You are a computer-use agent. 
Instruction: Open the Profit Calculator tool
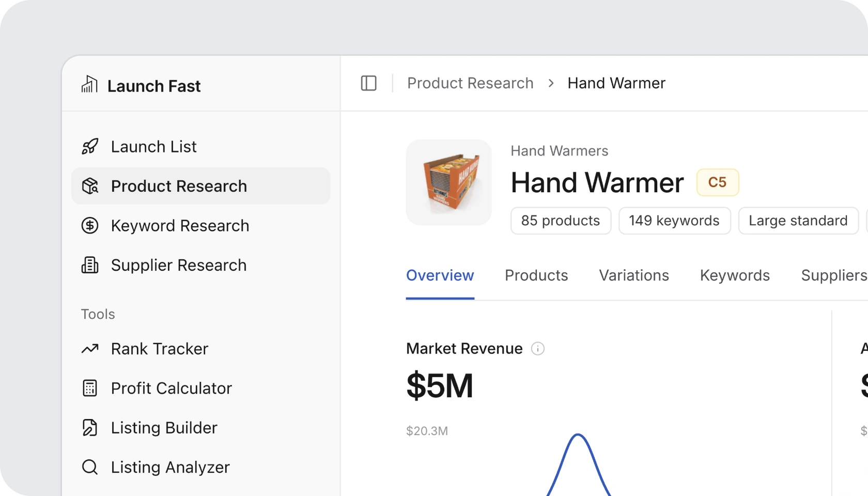pos(200,388)
